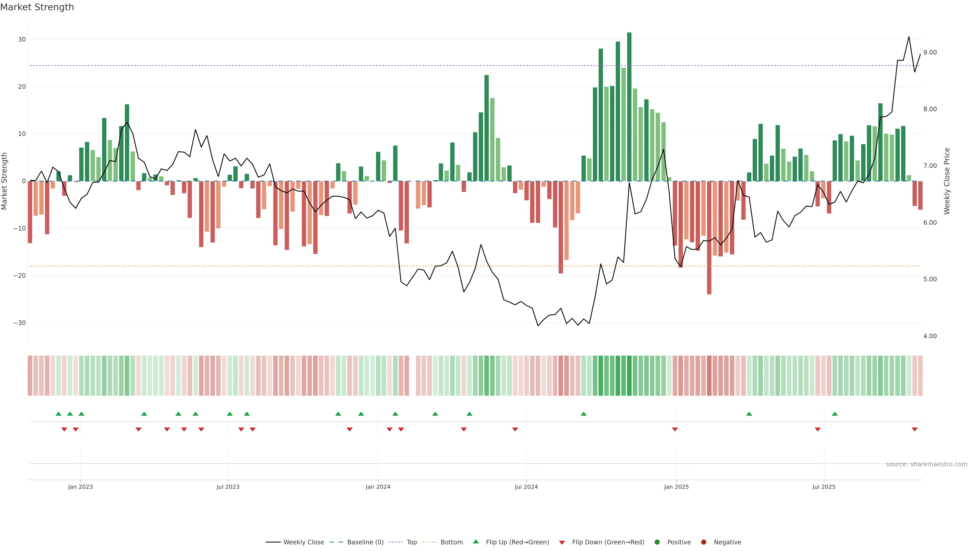The height and width of the screenshot is (551, 980).
Task: Click the flip-up triangle after Jul 2025
Action: click(x=835, y=414)
